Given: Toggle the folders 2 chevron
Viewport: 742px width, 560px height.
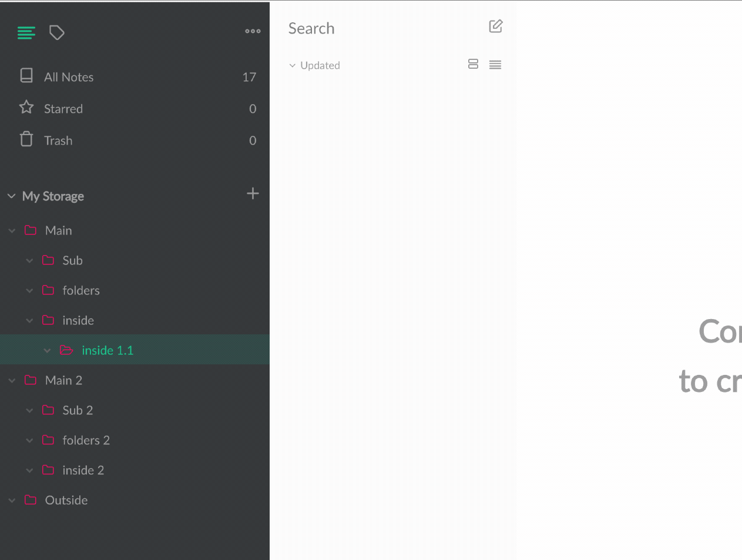Looking at the screenshot, I should [x=29, y=441].
